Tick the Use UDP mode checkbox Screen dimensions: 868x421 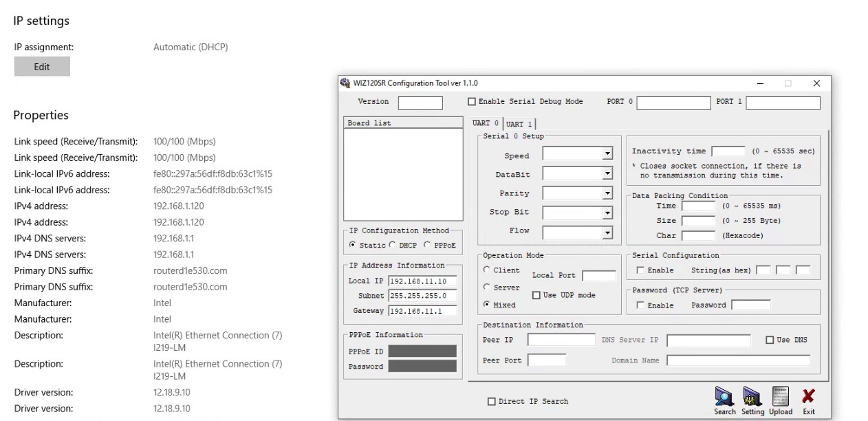(536, 296)
